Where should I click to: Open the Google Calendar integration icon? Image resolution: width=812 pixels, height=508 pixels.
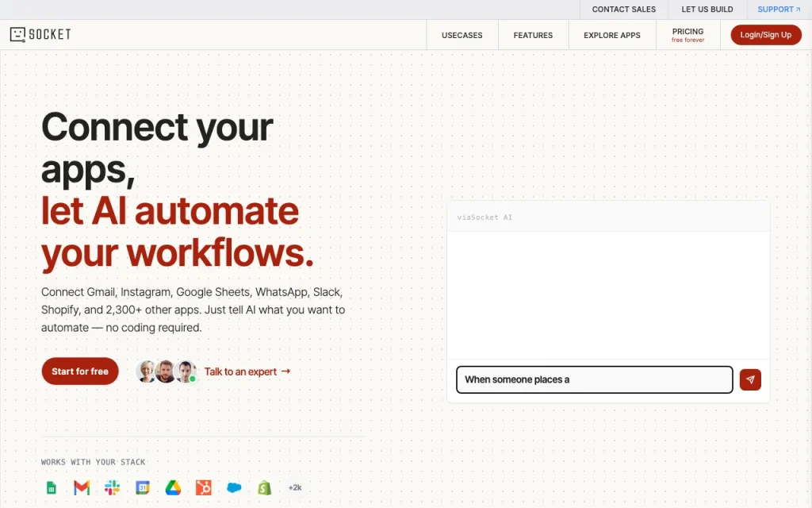point(143,488)
